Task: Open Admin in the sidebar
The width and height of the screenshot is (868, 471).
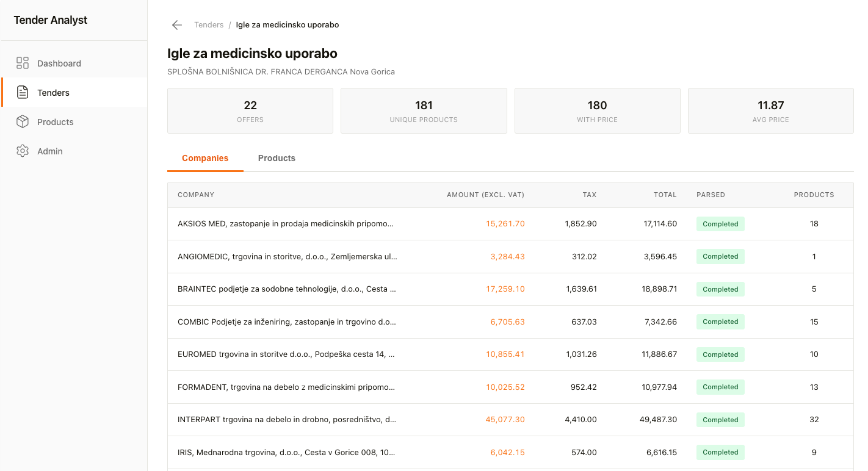Action: 74,151
